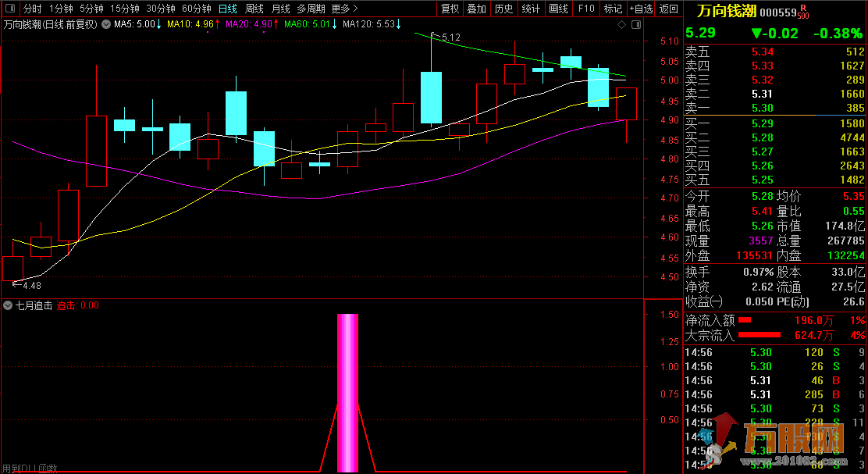Select the 1分钟 period tab
The image size is (868, 474).
61,9
